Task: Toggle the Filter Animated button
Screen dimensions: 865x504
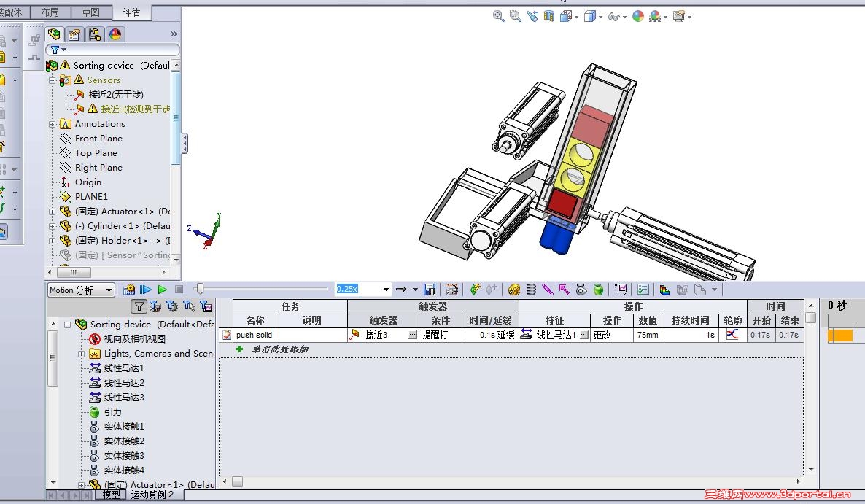Action: coord(155,306)
